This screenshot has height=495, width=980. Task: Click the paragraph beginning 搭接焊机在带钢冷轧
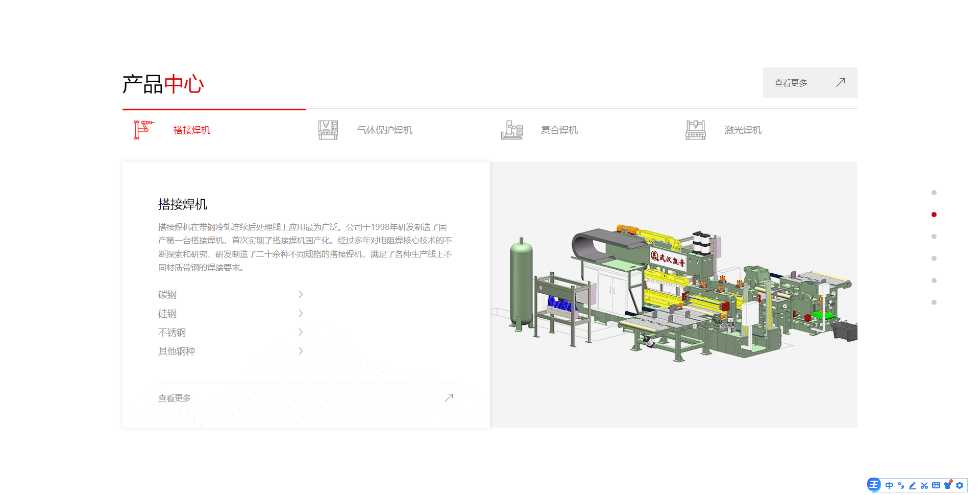pyautogui.click(x=305, y=247)
